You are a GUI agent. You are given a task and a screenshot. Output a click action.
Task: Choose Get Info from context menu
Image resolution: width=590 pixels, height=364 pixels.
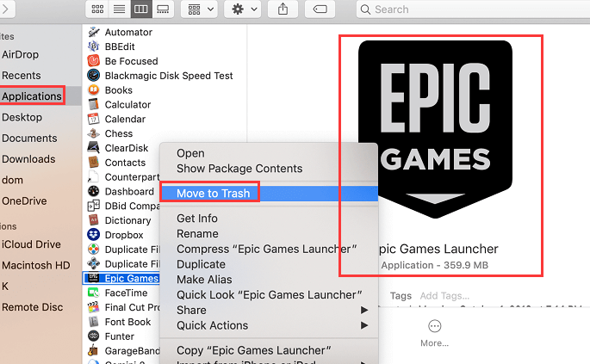point(196,219)
